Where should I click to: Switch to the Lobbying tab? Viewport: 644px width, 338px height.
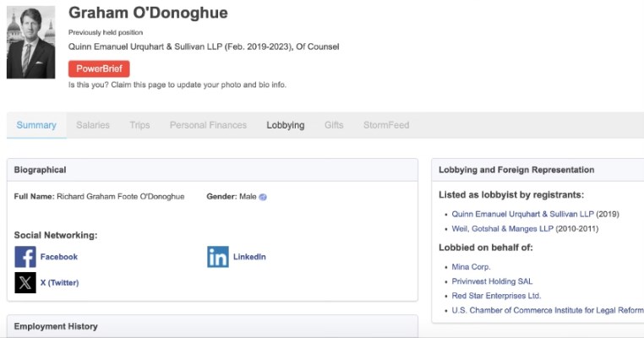point(286,125)
